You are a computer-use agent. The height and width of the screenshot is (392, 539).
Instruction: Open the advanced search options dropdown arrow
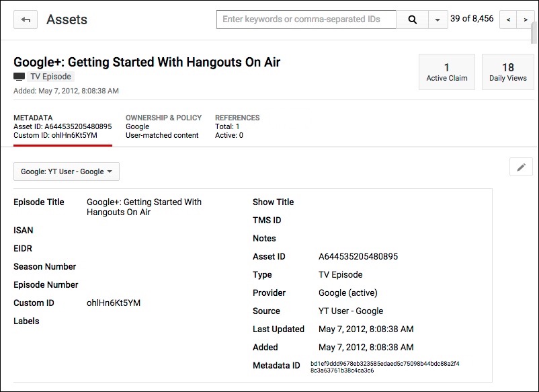coord(438,19)
